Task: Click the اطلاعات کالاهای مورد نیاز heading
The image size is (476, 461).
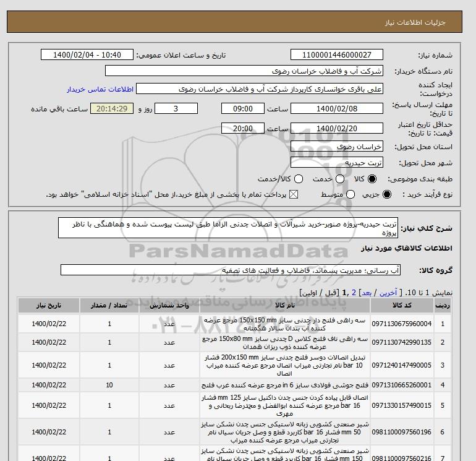Action: tap(407, 248)
